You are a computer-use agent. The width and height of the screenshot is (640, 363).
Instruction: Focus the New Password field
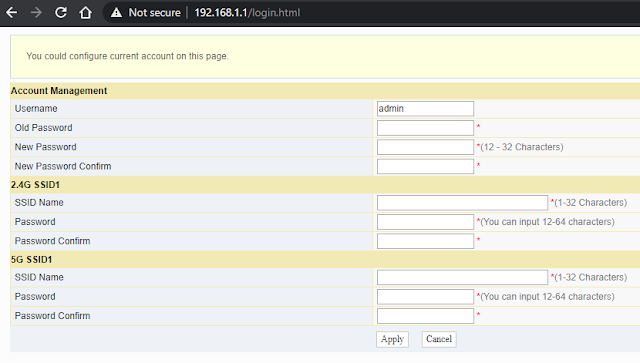[x=425, y=147]
